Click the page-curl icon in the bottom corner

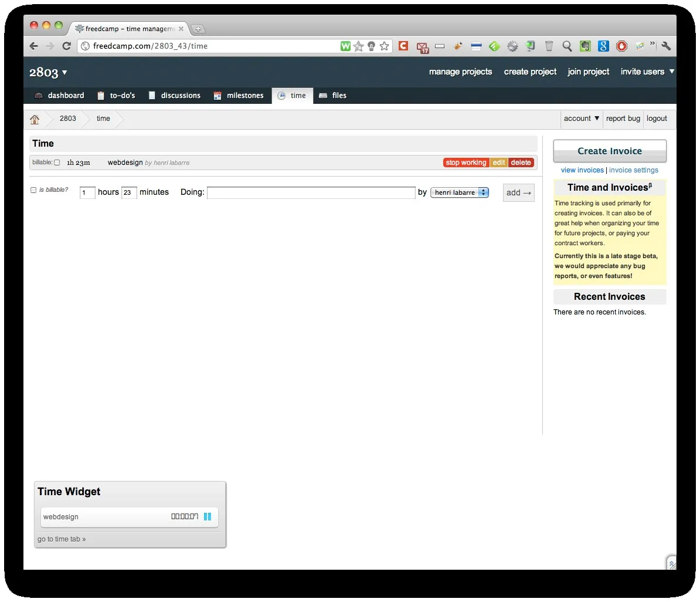(671, 563)
